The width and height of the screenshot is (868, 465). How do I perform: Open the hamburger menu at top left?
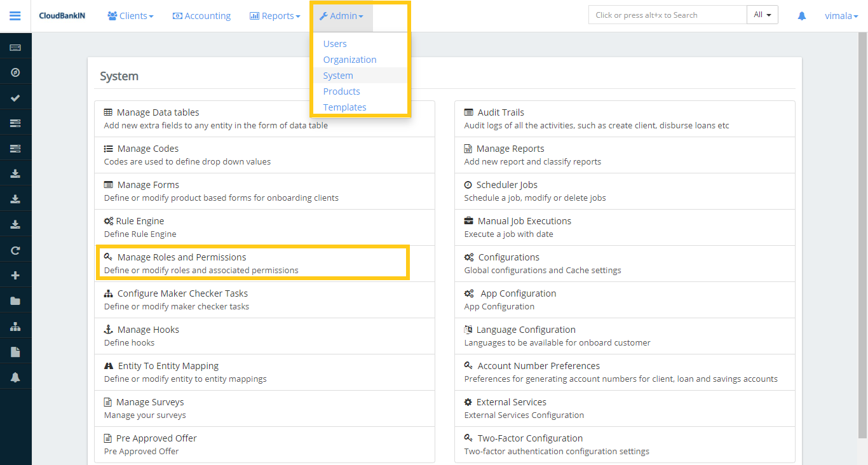pos(15,15)
